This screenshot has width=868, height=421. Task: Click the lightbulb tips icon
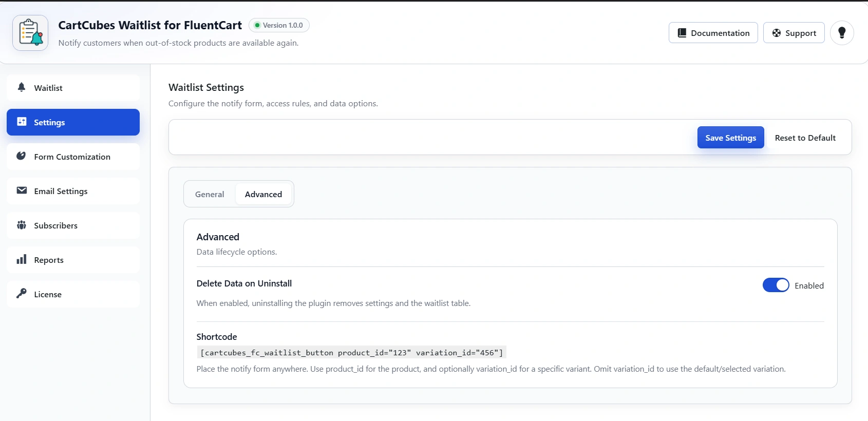842,33
